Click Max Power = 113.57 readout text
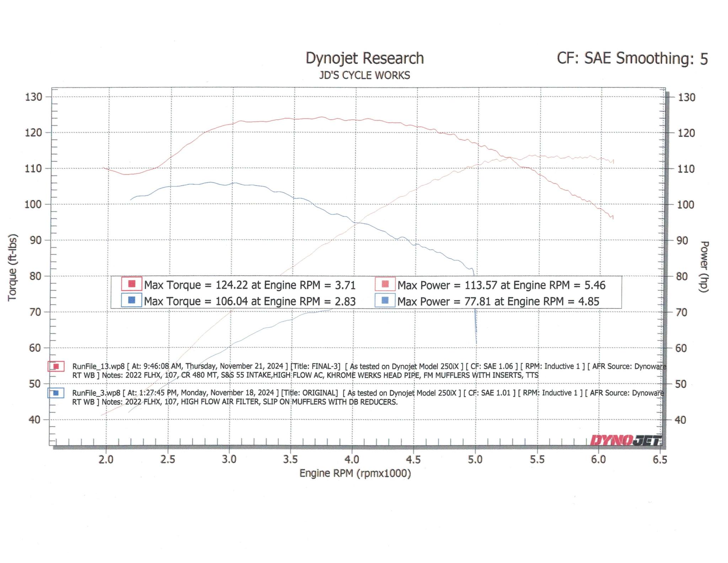This screenshot has width=728, height=563. pyautogui.click(x=502, y=285)
